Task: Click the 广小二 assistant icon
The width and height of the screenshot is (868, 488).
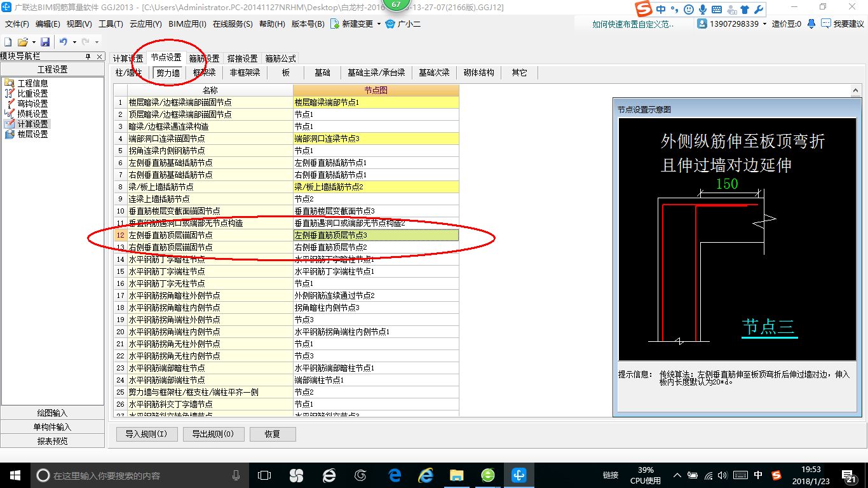Action: pyautogui.click(x=390, y=24)
